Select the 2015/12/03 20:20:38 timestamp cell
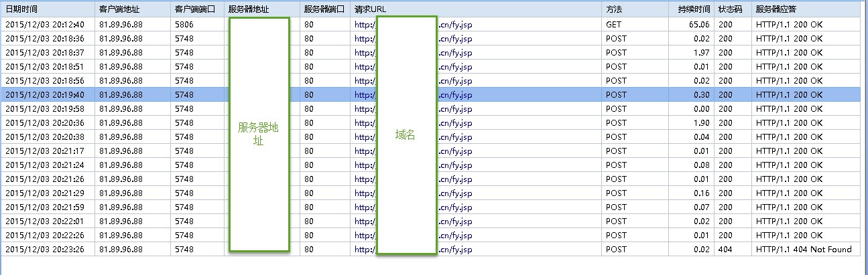 click(45, 136)
